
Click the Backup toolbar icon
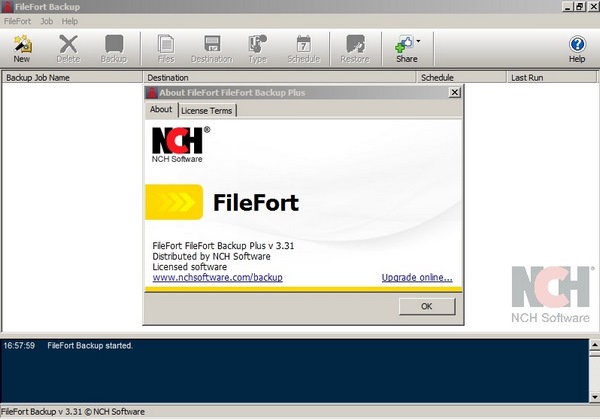[x=114, y=44]
